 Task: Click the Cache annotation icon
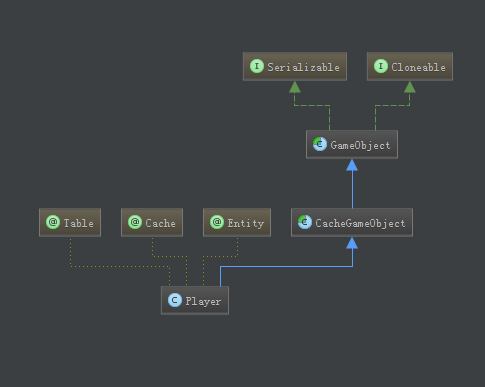[135, 222]
